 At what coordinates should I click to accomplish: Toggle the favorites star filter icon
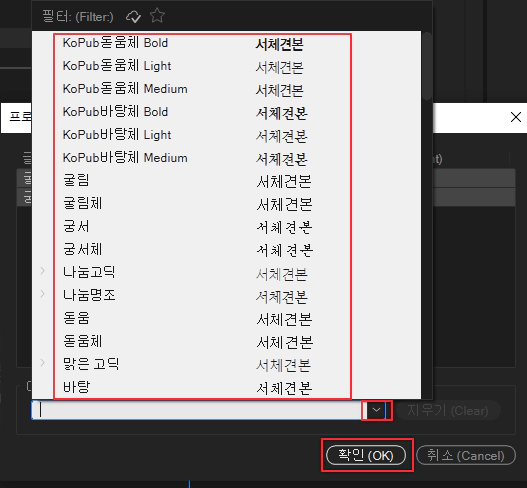pos(157,15)
